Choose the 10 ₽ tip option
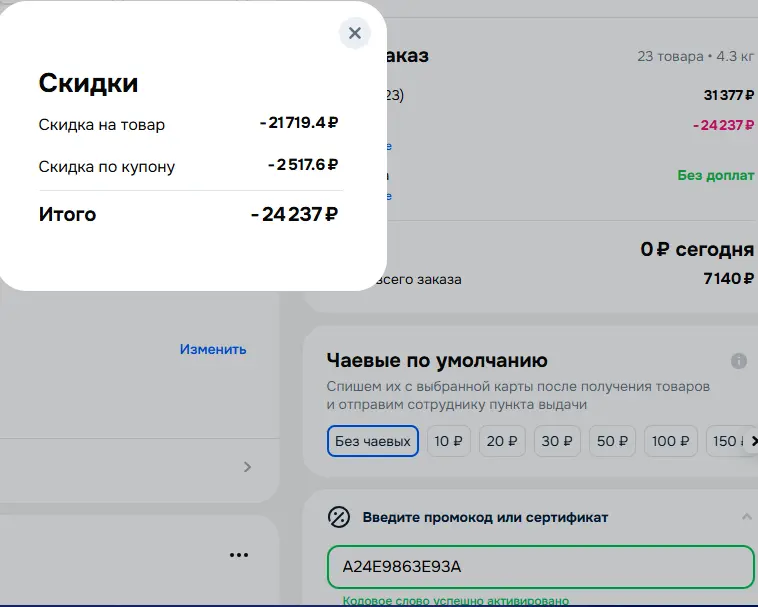Viewport: 758px width, 607px height. point(449,441)
